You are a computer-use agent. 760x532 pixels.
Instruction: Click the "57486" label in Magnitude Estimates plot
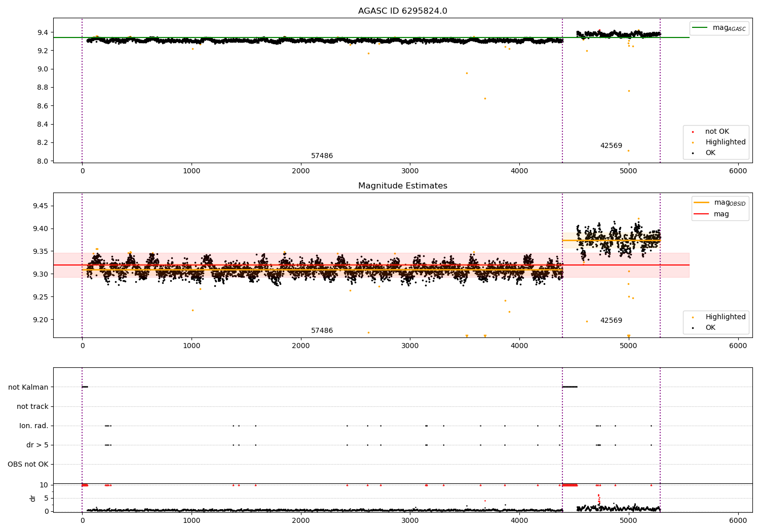pos(322,331)
